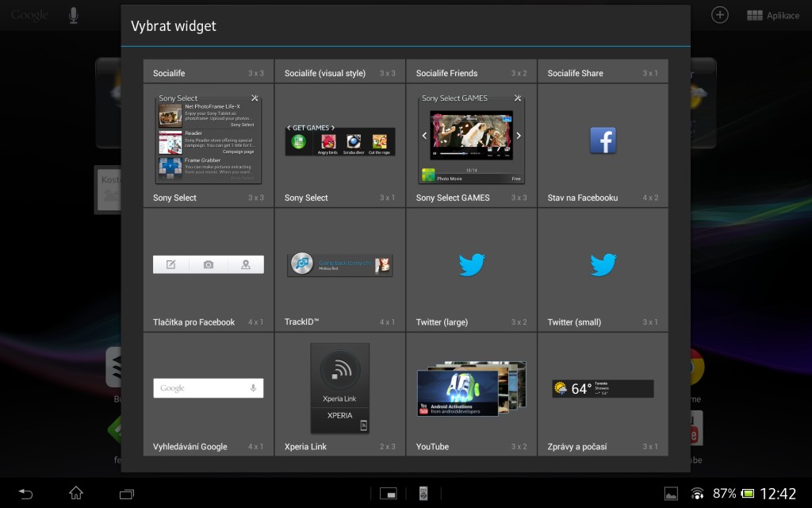Viewport: 812px width, 508px height.
Task: Choose the TrackID widget preview
Action: 339,264
